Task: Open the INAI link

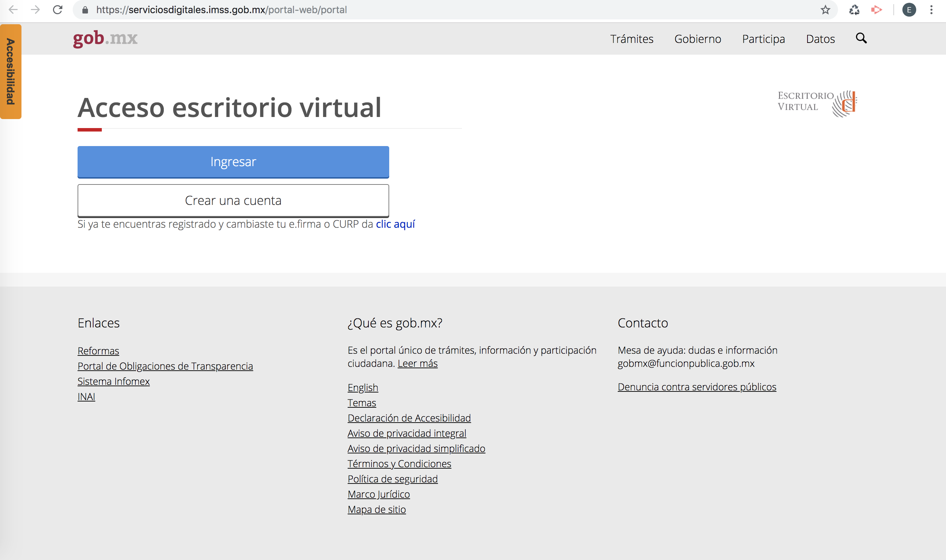Action: click(x=86, y=397)
